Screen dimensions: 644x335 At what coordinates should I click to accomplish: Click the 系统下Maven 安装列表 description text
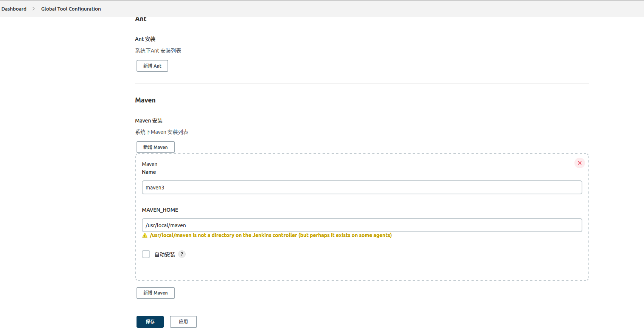click(162, 132)
